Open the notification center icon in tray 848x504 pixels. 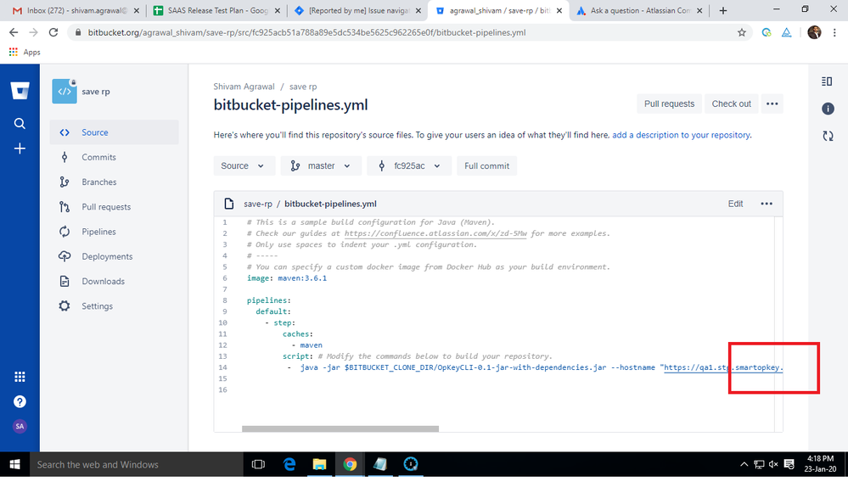click(789, 464)
